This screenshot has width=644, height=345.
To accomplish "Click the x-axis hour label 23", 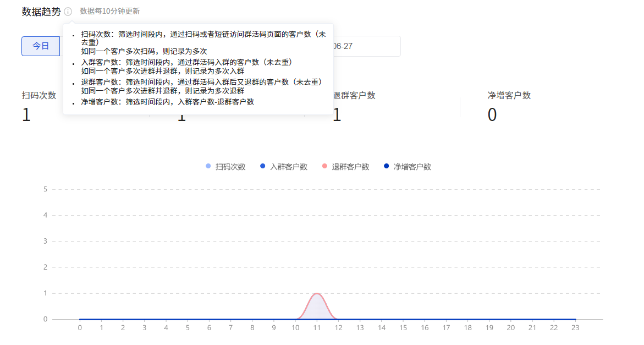I will tap(575, 328).
